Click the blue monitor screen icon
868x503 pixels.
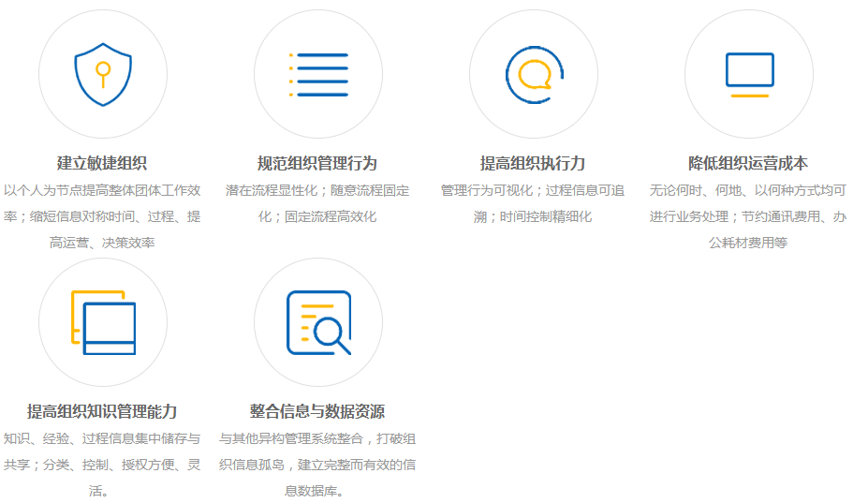coord(749,75)
